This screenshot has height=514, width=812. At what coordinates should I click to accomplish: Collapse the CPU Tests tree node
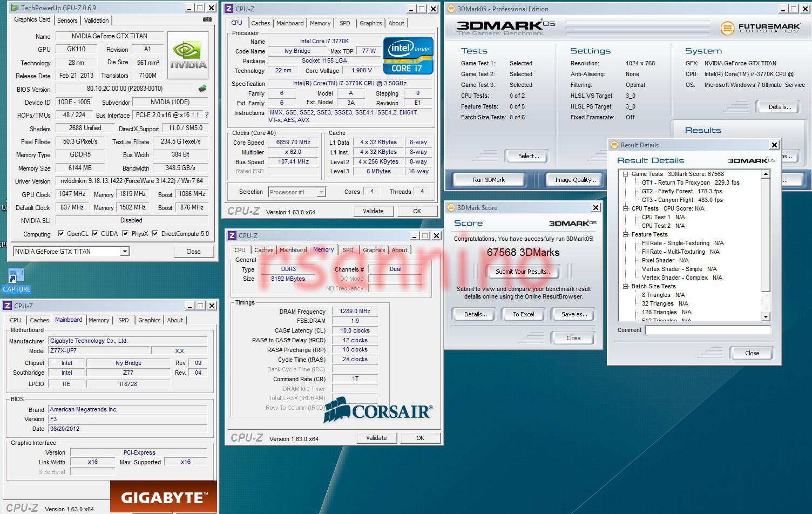625,208
